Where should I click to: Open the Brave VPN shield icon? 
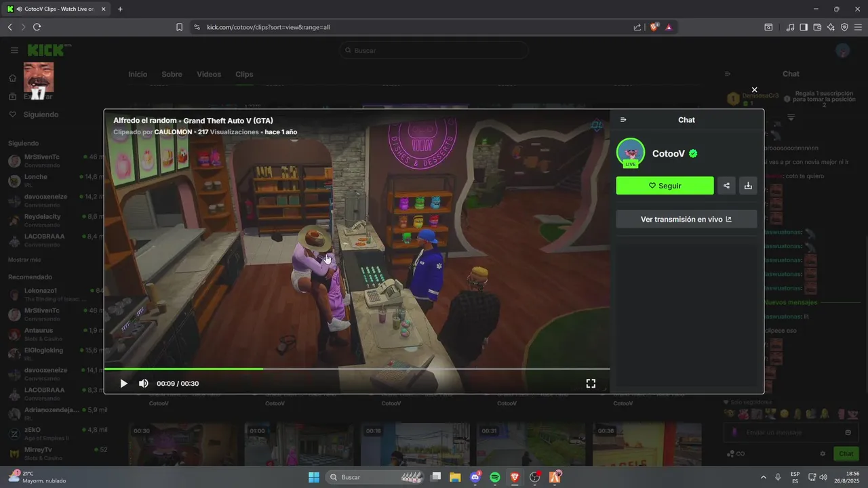[x=844, y=27]
